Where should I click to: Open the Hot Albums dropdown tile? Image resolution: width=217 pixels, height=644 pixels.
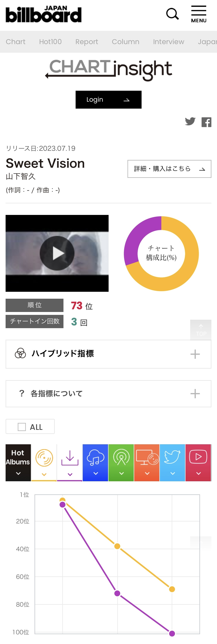18,463
